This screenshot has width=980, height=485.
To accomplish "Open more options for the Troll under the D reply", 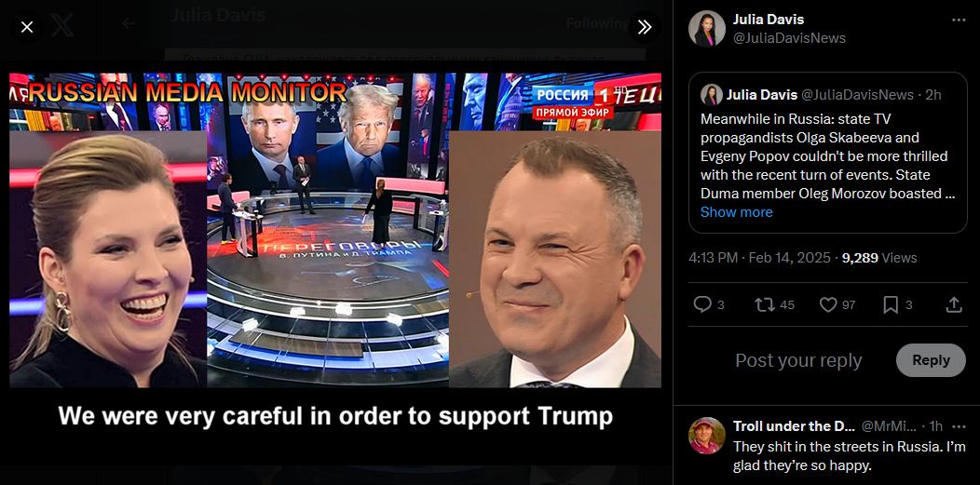I will (x=959, y=426).
